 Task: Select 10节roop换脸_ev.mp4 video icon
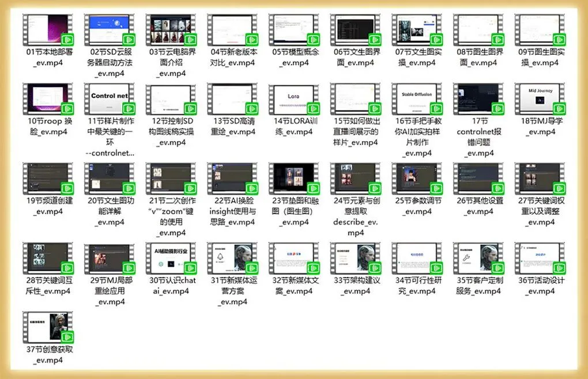[x=48, y=98]
